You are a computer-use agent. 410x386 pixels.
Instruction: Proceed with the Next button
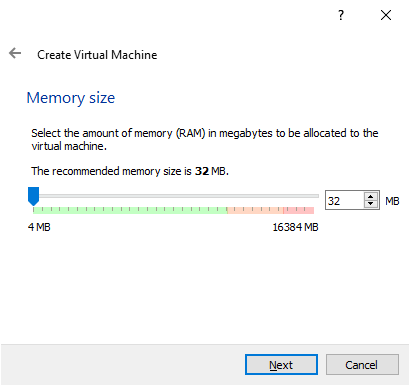point(281,365)
